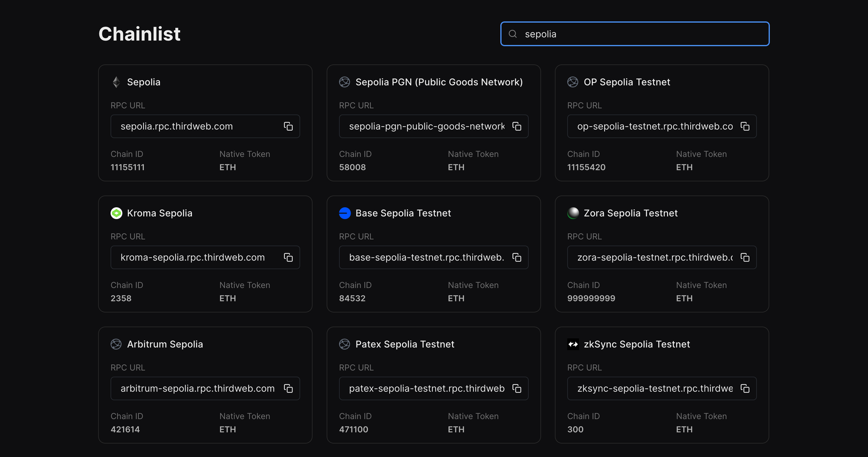
Task: Select the Zora Sepolia Testnet title
Action: point(630,213)
